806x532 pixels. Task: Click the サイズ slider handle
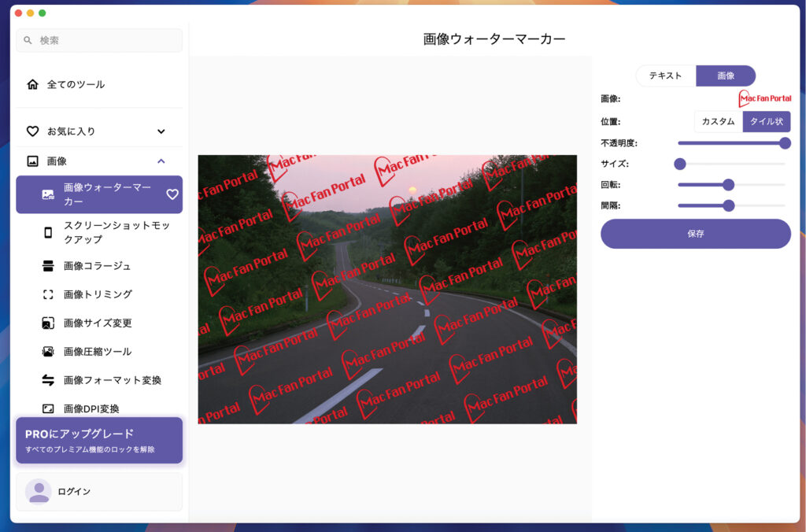[x=680, y=164]
